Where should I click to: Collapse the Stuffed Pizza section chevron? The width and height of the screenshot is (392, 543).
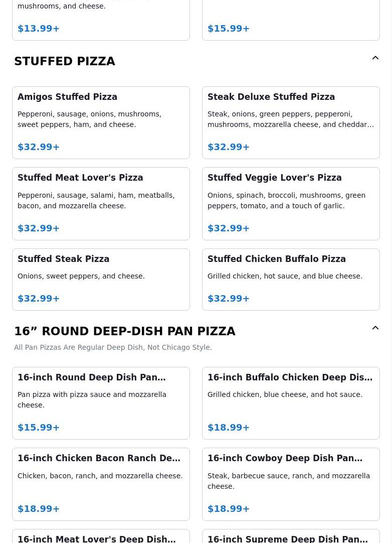coord(375,58)
